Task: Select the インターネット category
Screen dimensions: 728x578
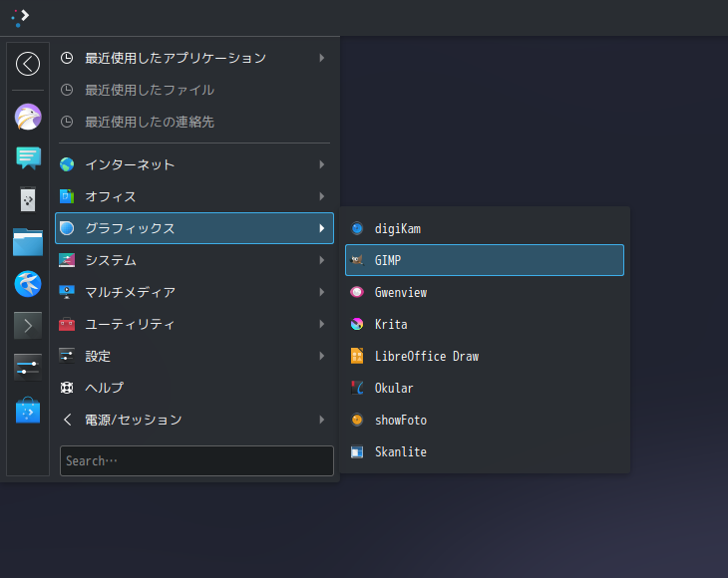Action: click(x=194, y=164)
